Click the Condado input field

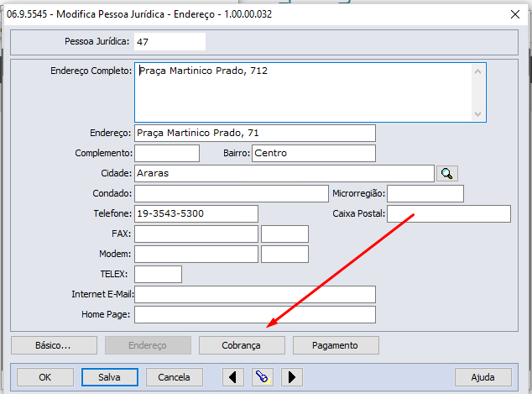pos(232,193)
